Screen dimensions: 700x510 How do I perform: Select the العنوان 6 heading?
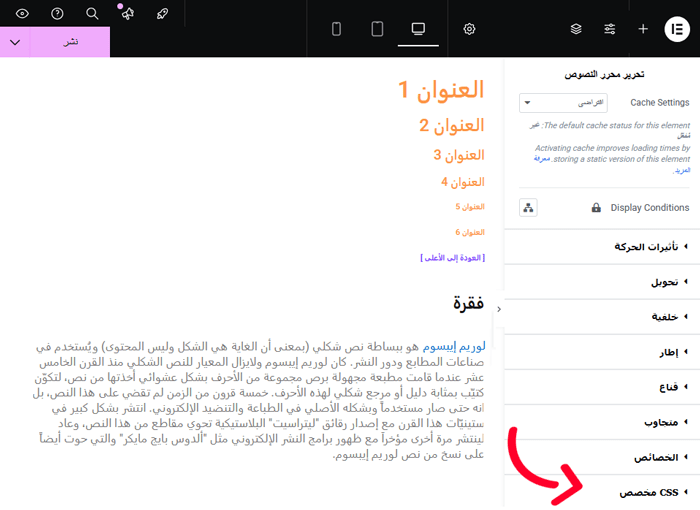pos(470,232)
